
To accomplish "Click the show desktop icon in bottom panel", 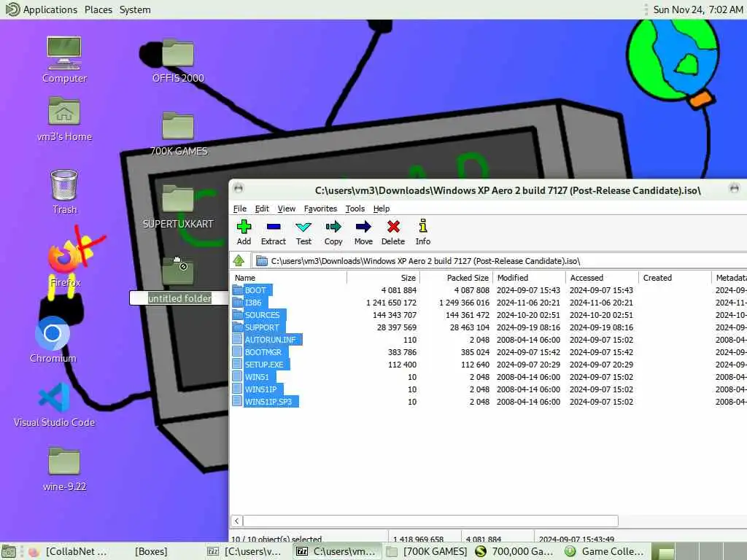I will [x=9, y=551].
